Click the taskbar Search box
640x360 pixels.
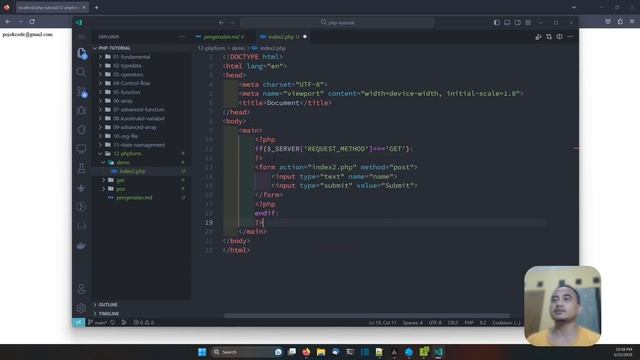(x=247, y=352)
